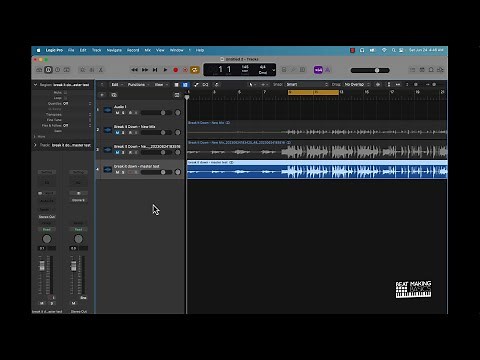Screen dimensions: 480x360
Task: Solo the master test track
Action: (123, 172)
